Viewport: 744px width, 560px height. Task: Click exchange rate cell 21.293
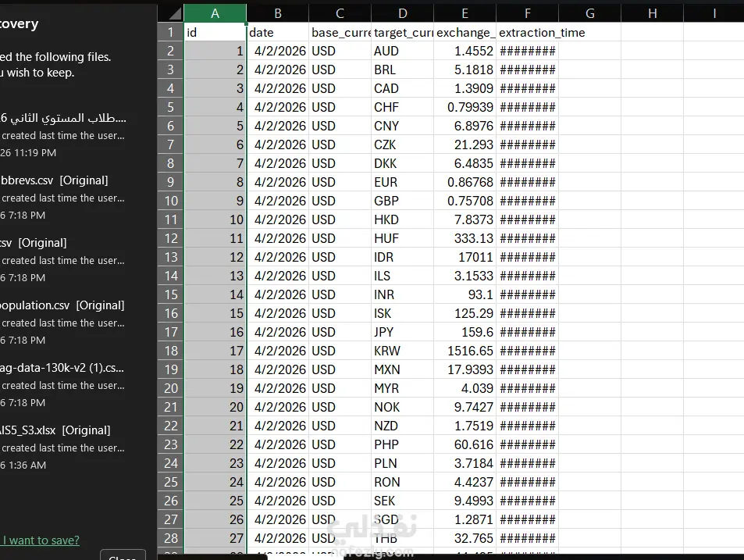pyautogui.click(x=465, y=144)
